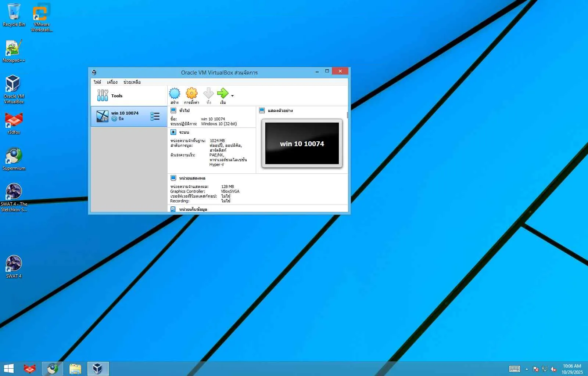Launch r3dfox from the taskbar
588x376 pixels.
(30, 369)
